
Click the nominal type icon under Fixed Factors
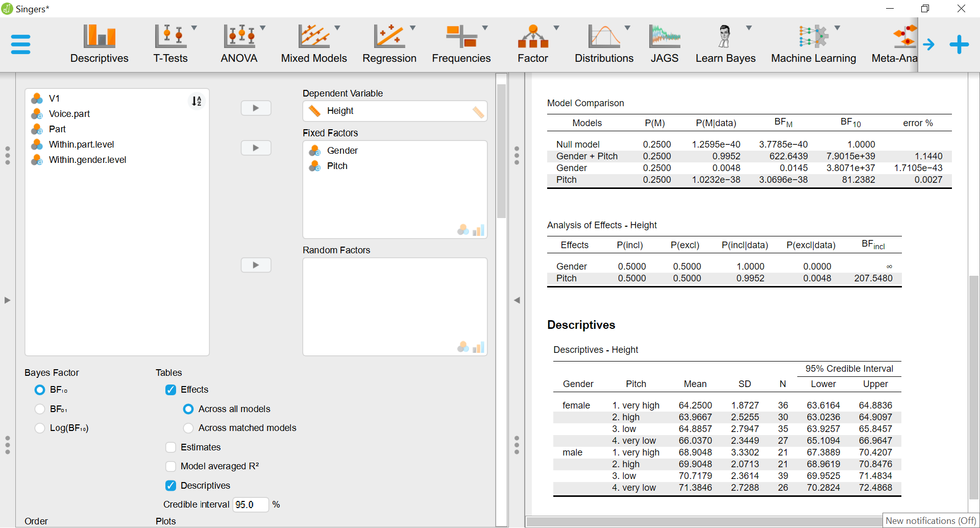(x=463, y=230)
